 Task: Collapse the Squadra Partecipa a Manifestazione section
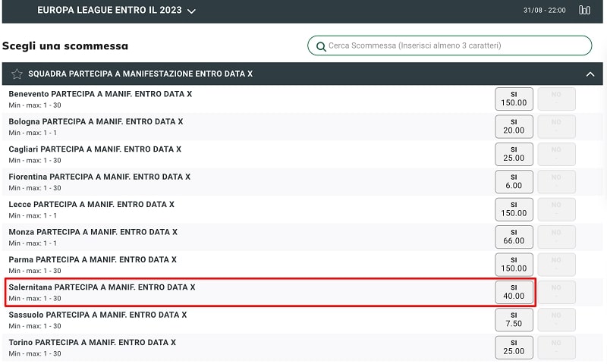click(590, 74)
